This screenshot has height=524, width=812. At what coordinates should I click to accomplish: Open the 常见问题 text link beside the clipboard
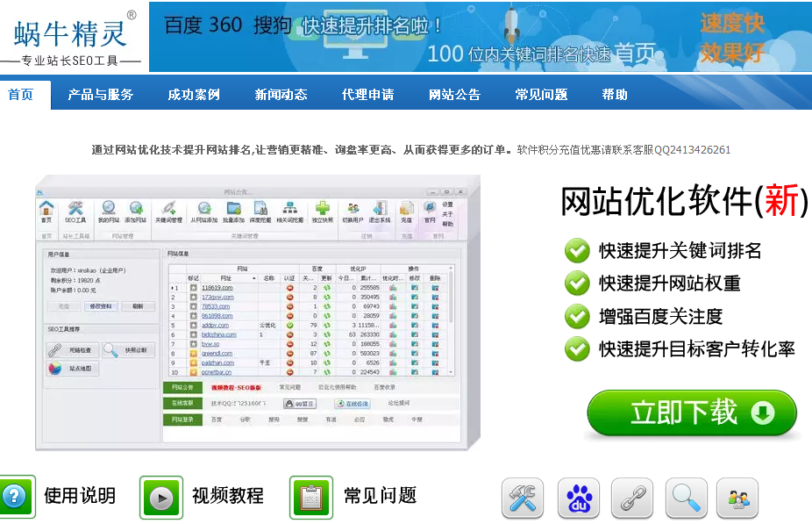(380, 496)
